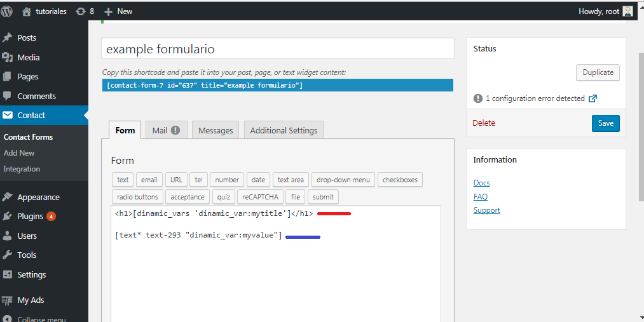This screenshot has height=322, width=644.
Task: Insert a submit button tag
Action: [323, 197]
